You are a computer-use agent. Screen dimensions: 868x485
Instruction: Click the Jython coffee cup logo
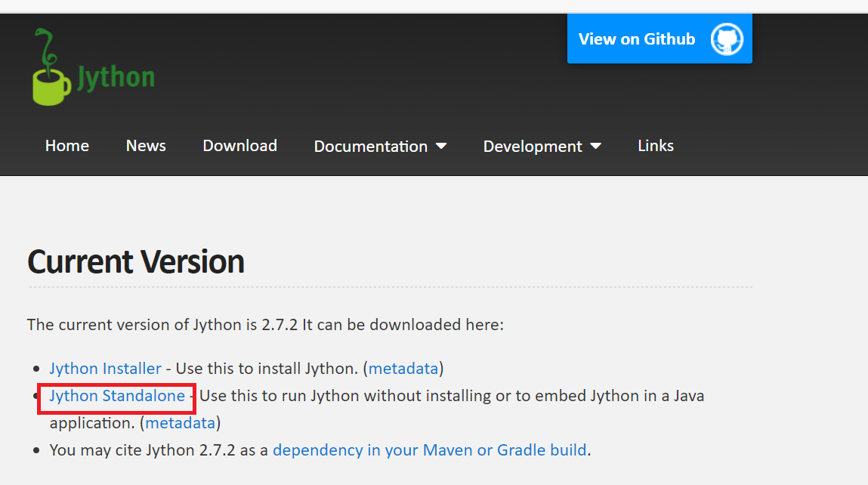51,67
